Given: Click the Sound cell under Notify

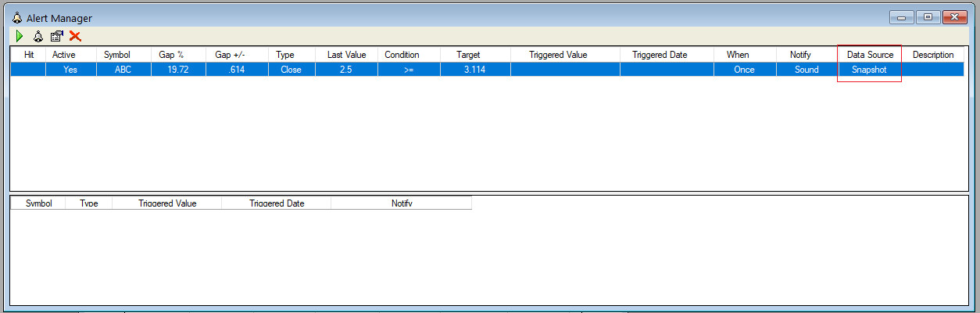Looking at the screenshot, I should click(x=807, y=70).
